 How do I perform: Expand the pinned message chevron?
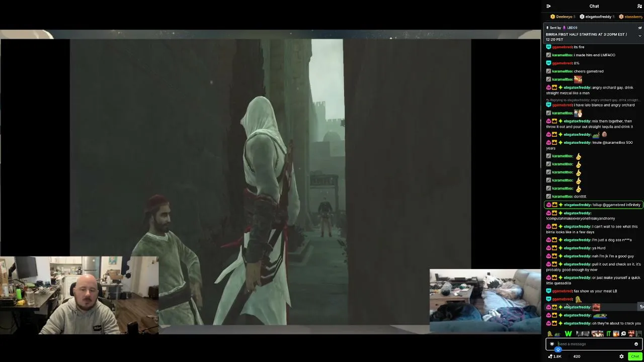(x=640, y=36)
